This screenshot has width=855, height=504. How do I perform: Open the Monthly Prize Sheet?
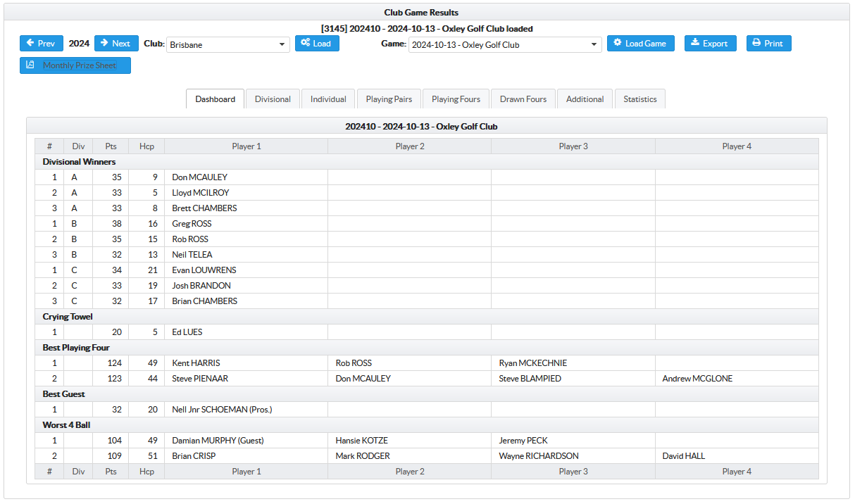[75, 65]
